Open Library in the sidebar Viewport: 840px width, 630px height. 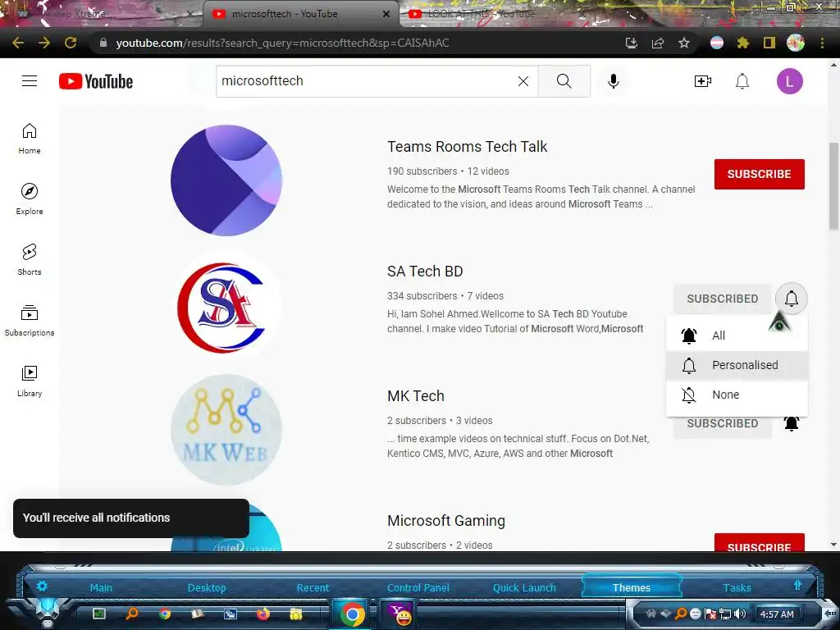pos(30,381)
